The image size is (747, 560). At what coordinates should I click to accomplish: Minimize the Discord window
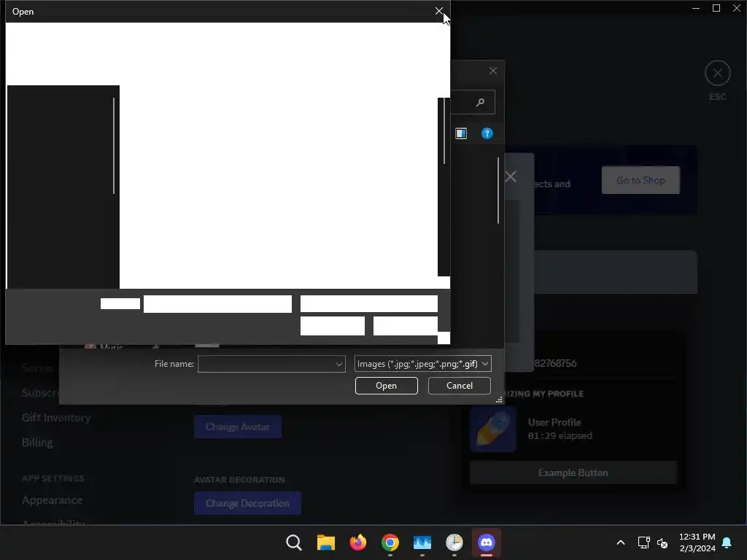[x=695, y=8]
